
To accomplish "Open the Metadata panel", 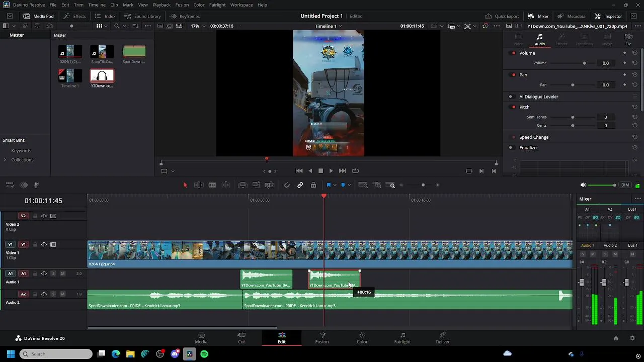I will pos(571,16).
